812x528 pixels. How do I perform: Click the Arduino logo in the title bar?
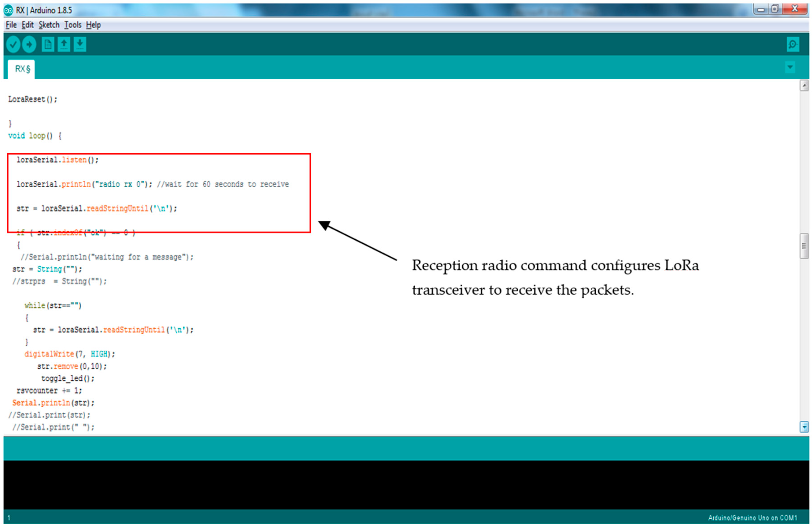point(8,10)
